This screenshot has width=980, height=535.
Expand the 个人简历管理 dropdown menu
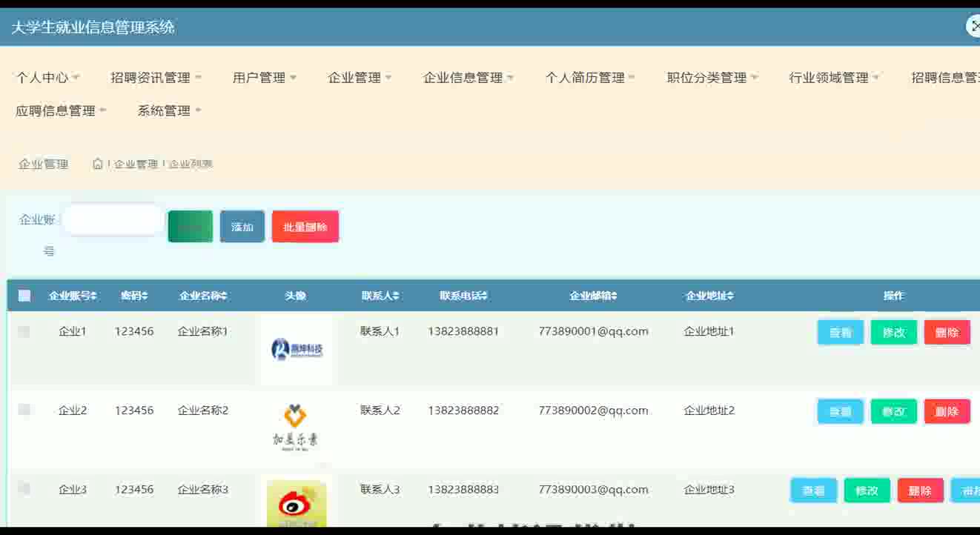tap(591, 77)
